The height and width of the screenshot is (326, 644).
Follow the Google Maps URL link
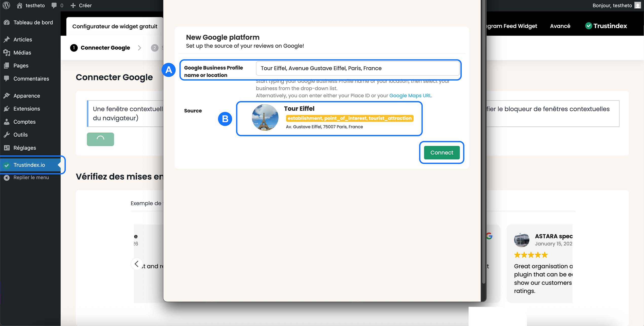(x=410, y=95)
